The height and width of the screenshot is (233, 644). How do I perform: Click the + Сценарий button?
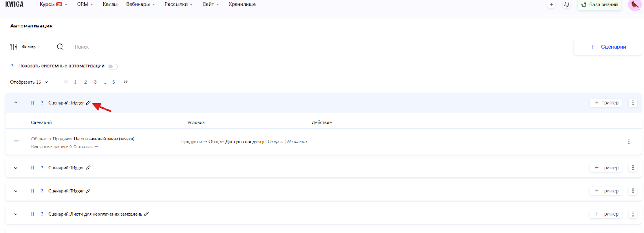coord(607,47)
